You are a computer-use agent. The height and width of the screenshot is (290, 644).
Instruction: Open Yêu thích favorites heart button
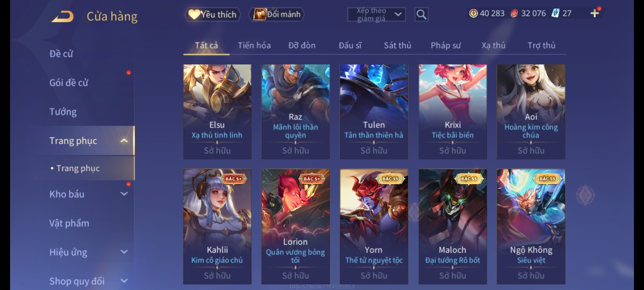point(213,14)
